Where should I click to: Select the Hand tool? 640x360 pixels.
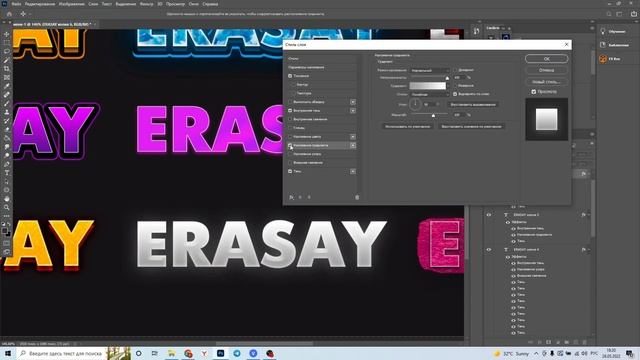pyautogui.click(x=7, y=199)
